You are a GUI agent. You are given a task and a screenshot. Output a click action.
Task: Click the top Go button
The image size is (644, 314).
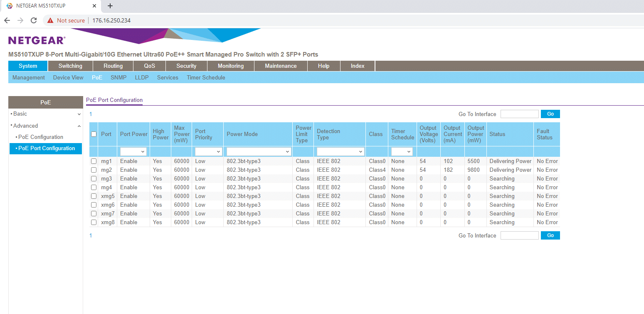(x=550, y=114)
